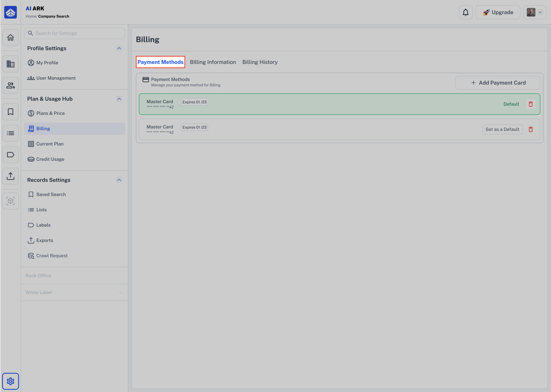Image resolution: width=551 pixels, height=392 pixels.
Task: Open Crawl Request
Action: coord(75,256)
